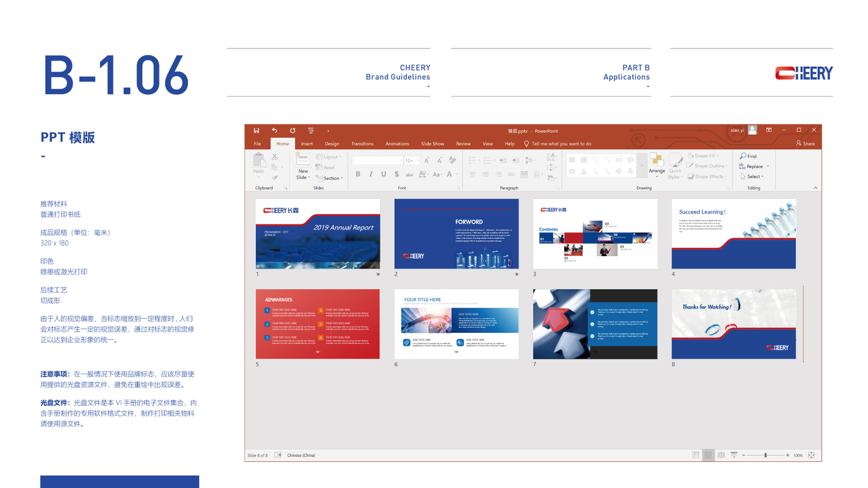Select the 2019 Annual Report slide thumbnail
The height and width of the screenshot is (488, 868).
318,234
